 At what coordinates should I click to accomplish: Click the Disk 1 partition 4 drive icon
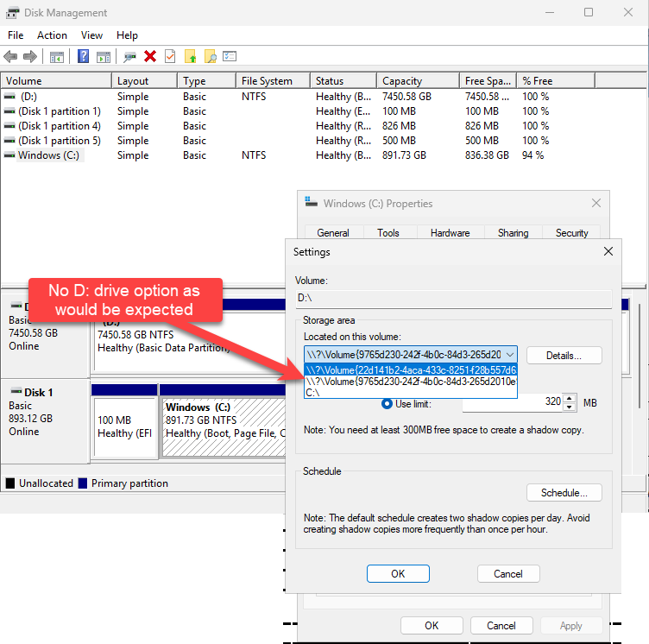click(x=9, y=126)
